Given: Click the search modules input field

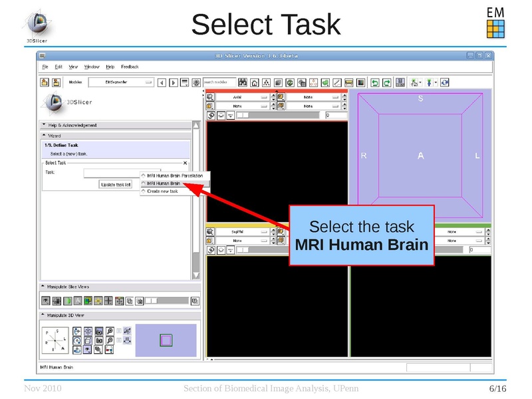Looking at the screenshot, I should [219, 82].
